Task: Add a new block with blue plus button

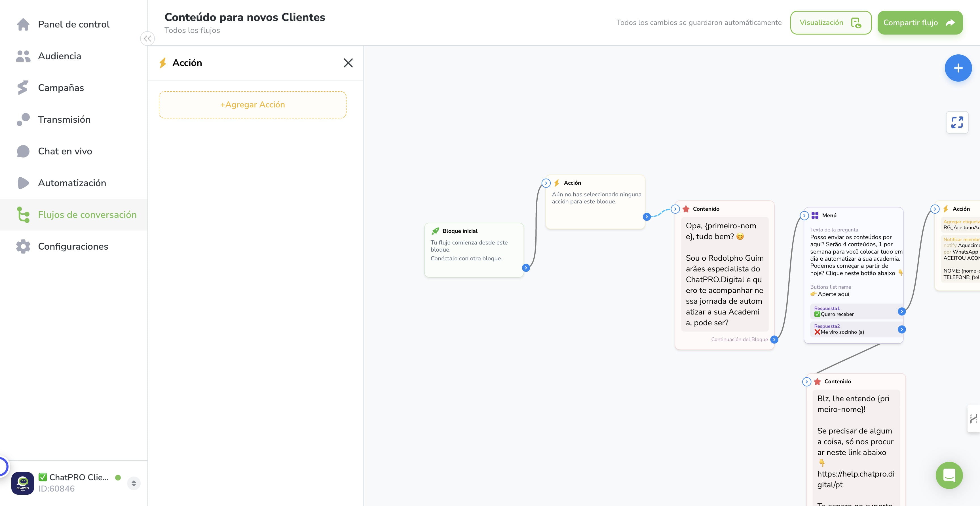Action: 958,68
